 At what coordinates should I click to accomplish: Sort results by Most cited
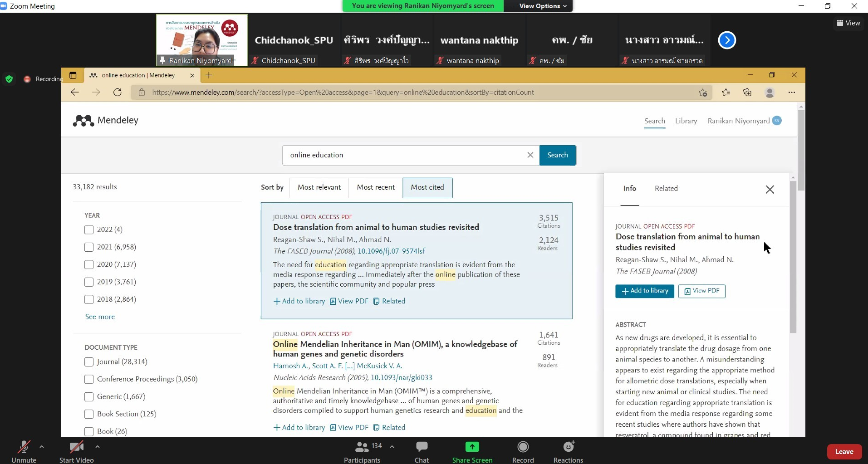(427, 187)
